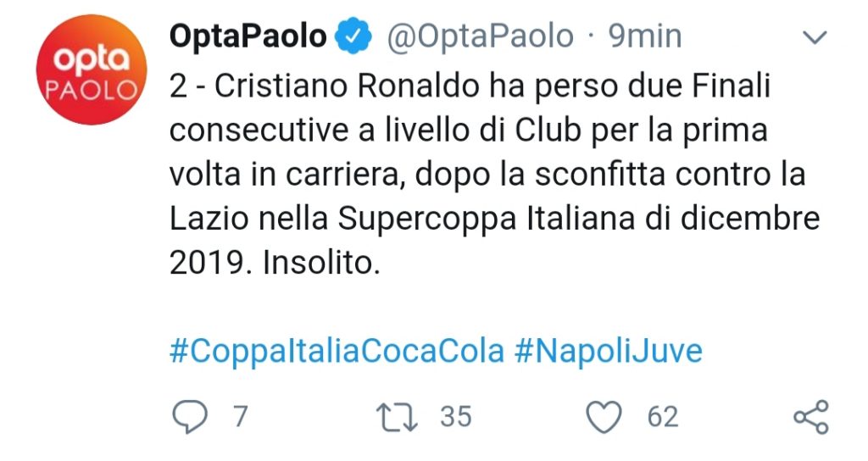The width and height of the screenshot is (868, 461).
Task: Click the @OptaPaolo handle
Action: click(x=481, y=36)
